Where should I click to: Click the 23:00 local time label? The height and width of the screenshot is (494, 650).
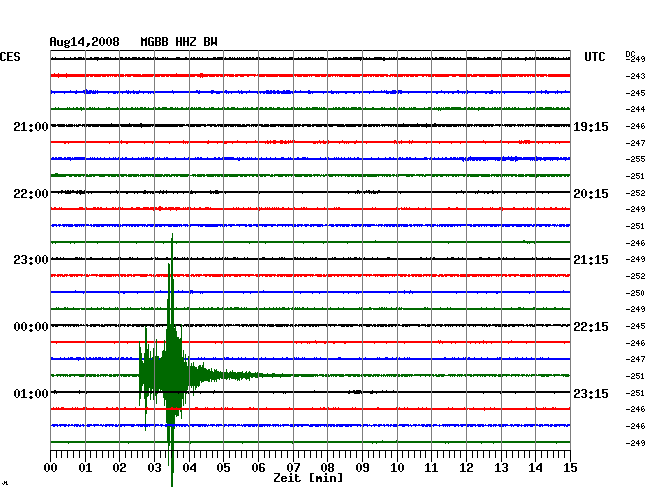pos(31,260)
